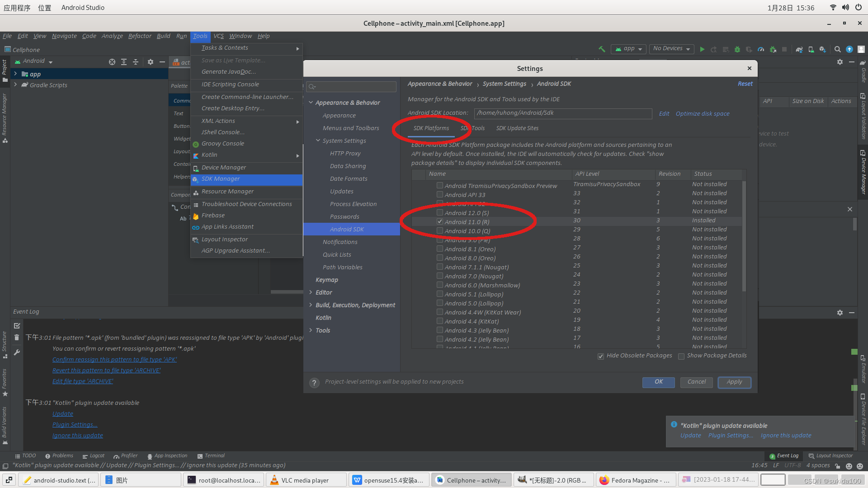Open the Profiler tool window
The width and height of the screenshot is (868, 488).
(125, 456)
